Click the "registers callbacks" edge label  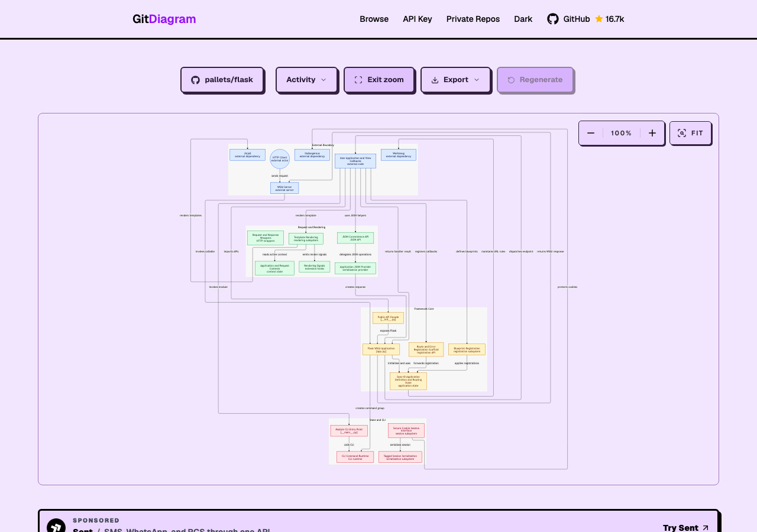click(x=426, y=251)
